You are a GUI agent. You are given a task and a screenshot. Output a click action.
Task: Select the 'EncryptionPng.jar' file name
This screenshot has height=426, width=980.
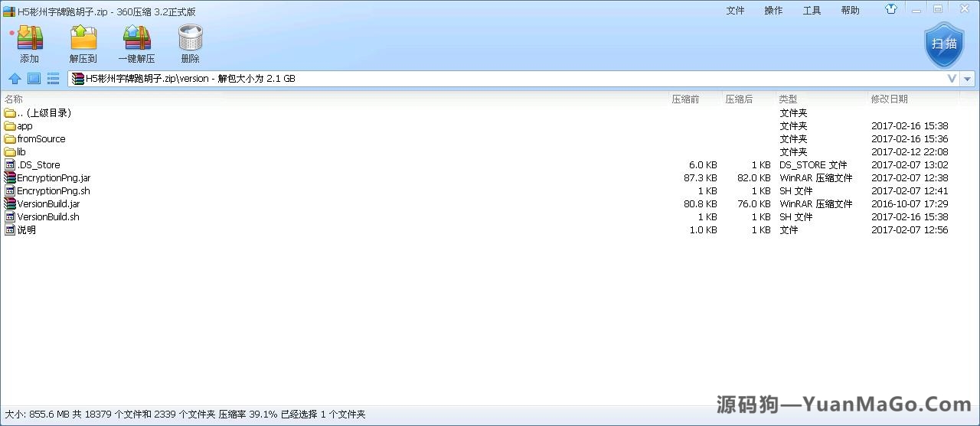tap(54, 177)
